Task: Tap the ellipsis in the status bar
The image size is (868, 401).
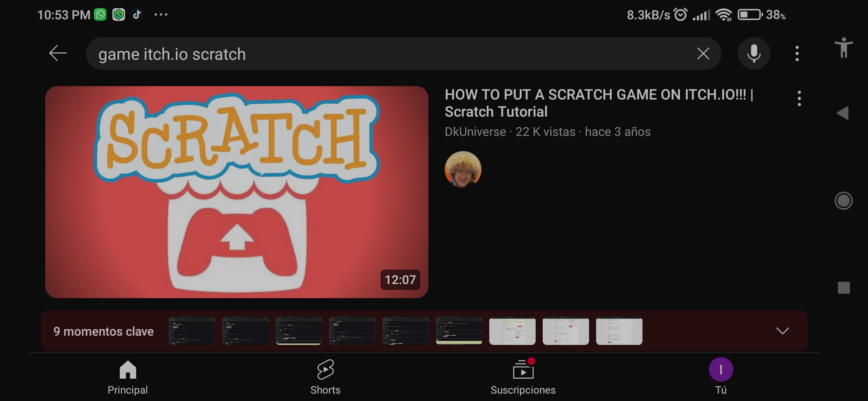Action: coord(161,14)
